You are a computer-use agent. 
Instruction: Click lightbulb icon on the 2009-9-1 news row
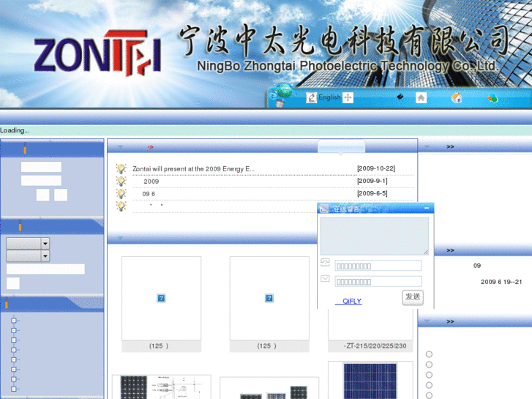[121, 181]
